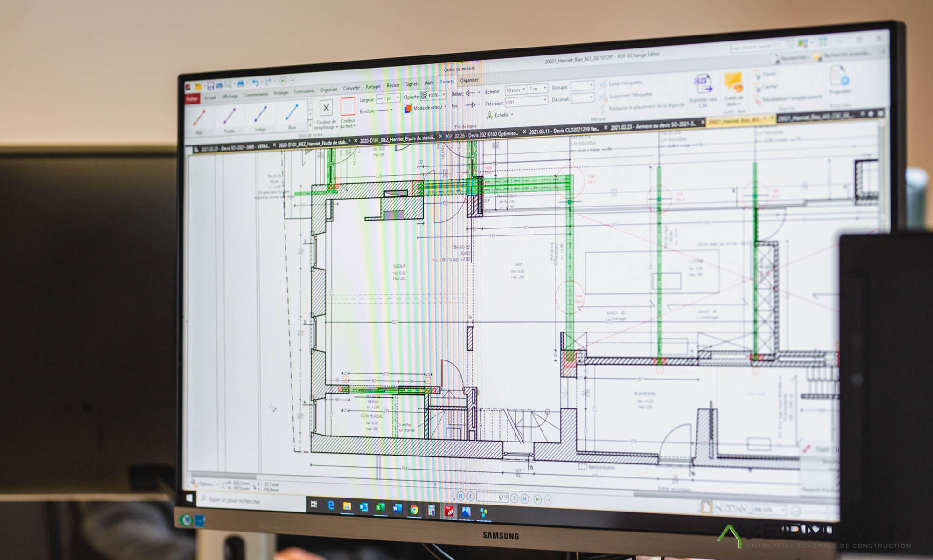Viewport: 933px width, 560px height.
Task: Click the page number field 5/19
Action: coord(493,498)
